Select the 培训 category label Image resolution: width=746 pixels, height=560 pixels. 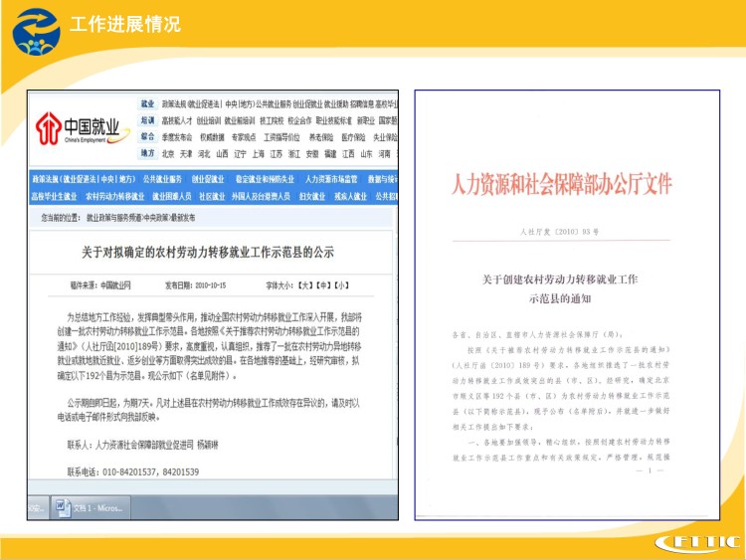(x=147, y=120)
